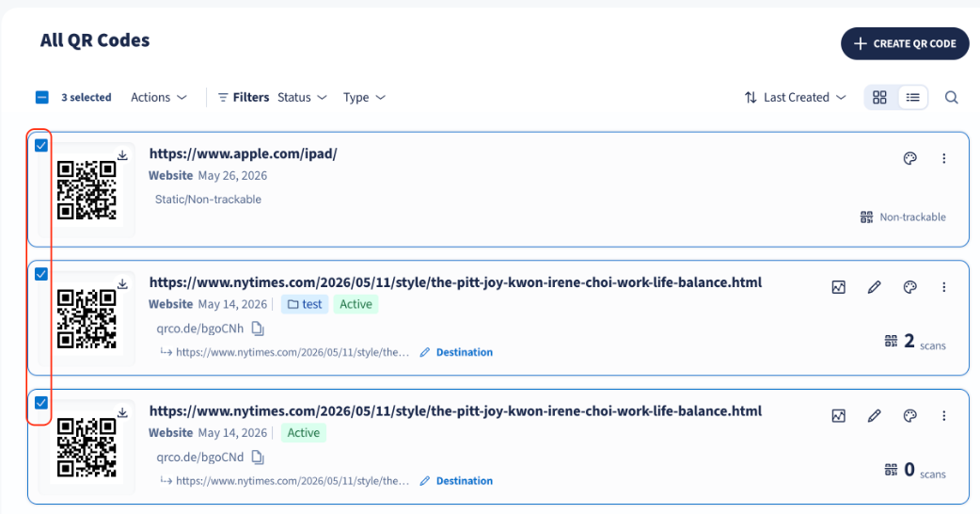Click the Non-trackable QR icon
Viewport: 980px width, 514px height.
click(866, 217)
